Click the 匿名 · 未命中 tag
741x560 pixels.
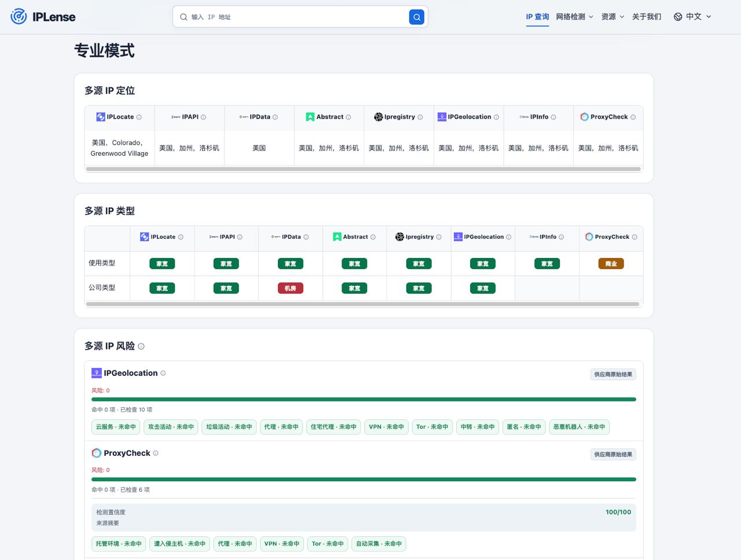[524, 427]
